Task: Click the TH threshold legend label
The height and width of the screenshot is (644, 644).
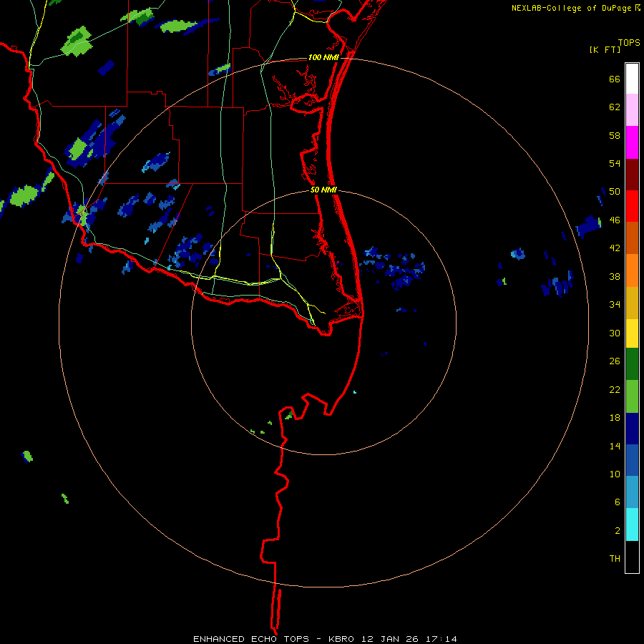Action: pos(615,559)
